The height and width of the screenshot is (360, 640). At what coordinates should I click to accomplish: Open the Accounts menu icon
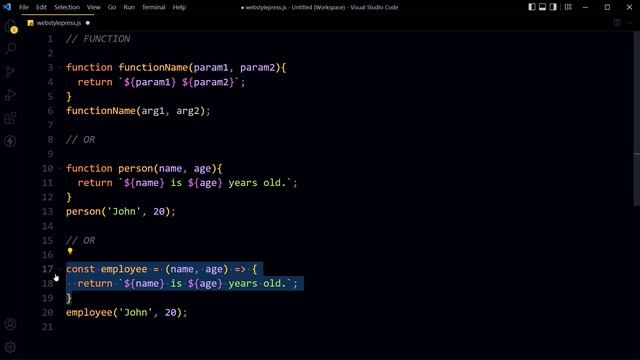[x=10, y=324]
